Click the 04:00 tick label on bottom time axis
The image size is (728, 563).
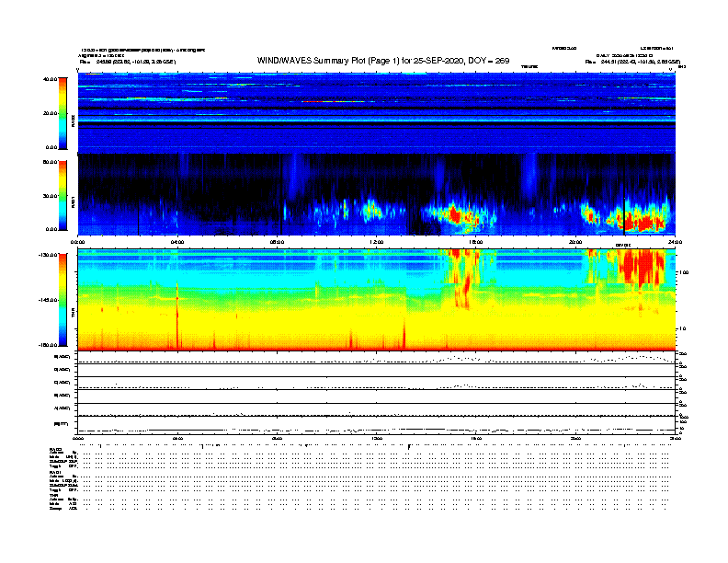pyautogui.click(x=177, y=438)
